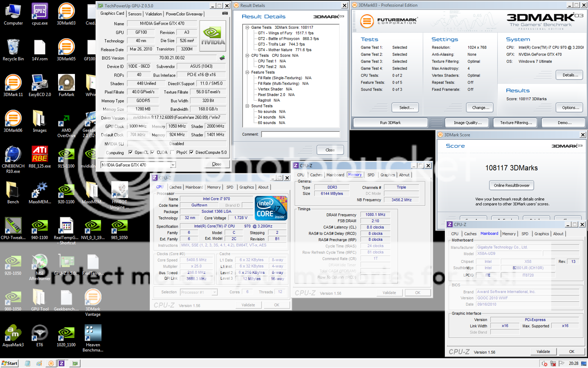Viewport: 588px width, 368px height.
Task: Toggle the PhysX checkbox in GPU-Z
Action: [x=172, y=152]
